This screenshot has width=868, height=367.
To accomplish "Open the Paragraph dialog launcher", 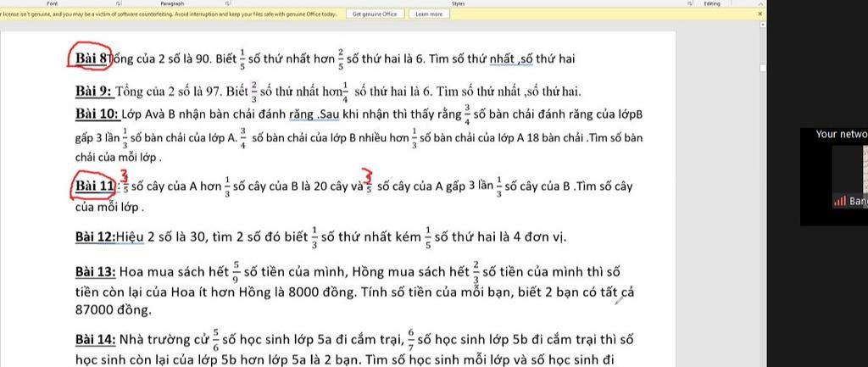I will point(227,3).
